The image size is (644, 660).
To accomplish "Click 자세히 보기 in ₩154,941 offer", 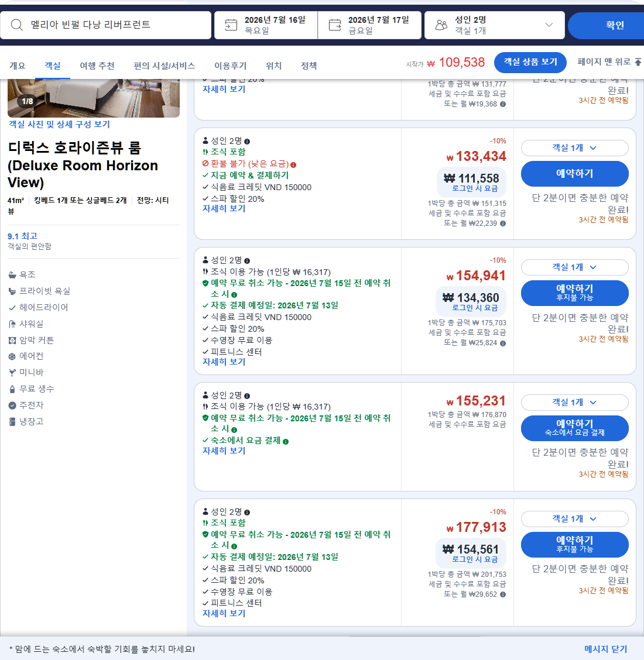I will click(224, 362).
